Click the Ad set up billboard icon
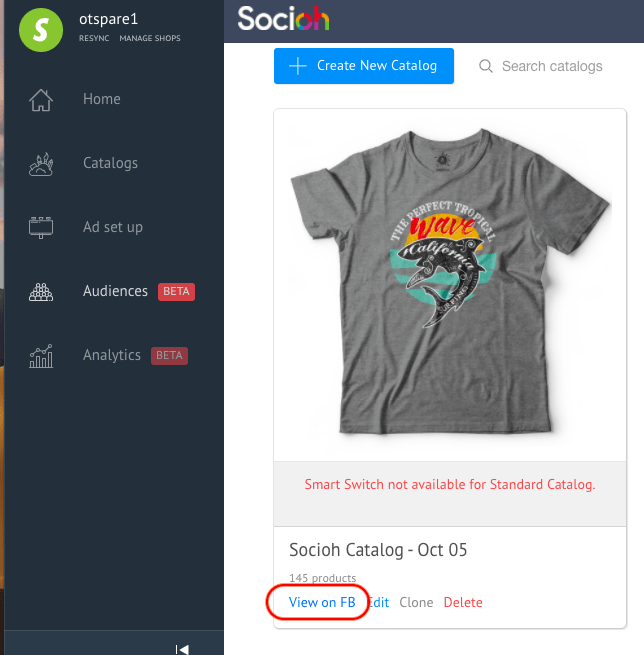Image resolution: width=644 pixels, height=655 pixels. [41, 227]
